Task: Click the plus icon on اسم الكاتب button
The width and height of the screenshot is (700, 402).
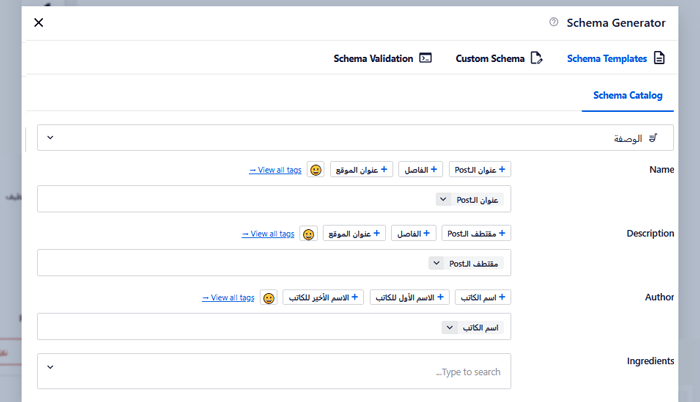Action: (x=502, y=297)
